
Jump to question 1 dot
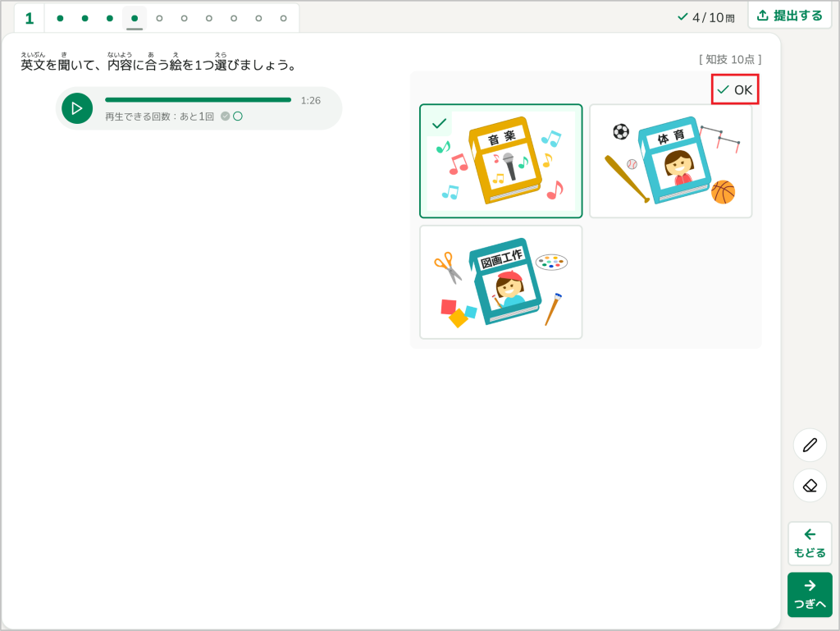point(60,18)
